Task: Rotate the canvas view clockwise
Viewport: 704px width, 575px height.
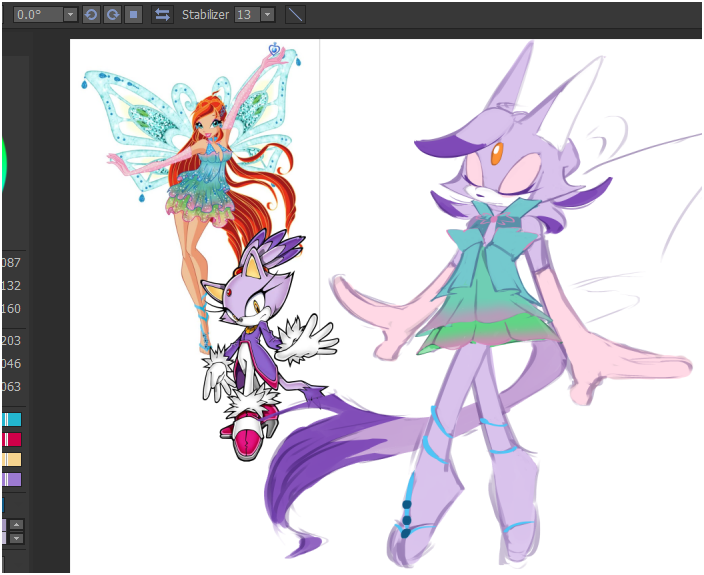Action: [x=112, y=14]
